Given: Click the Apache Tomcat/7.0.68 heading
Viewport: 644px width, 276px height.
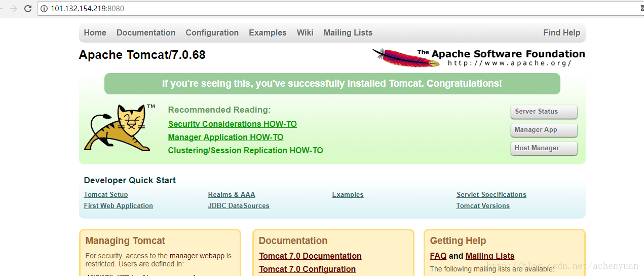Looking at the screenshot, I should coord(142,55).
